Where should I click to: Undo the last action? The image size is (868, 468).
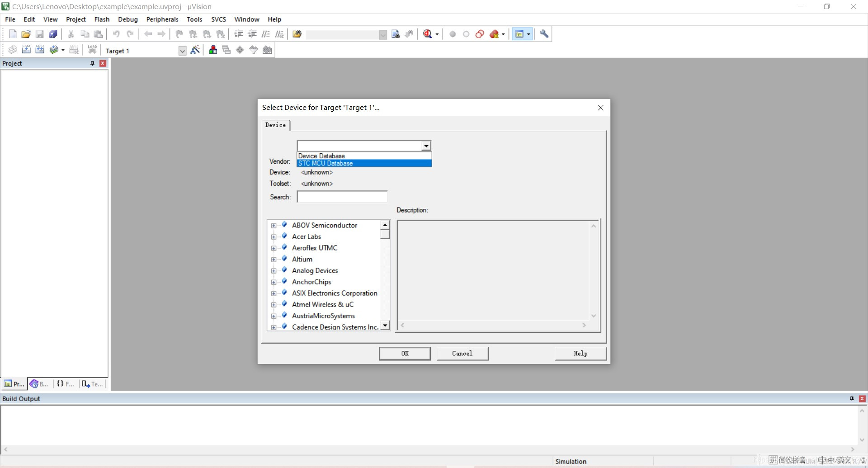click(116, 34)
